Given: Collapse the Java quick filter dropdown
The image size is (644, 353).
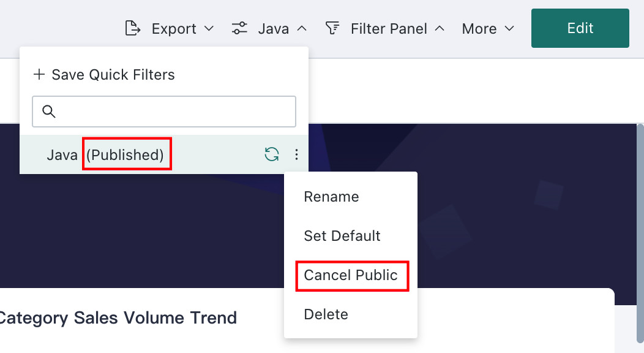Looking at the screenshot, I should [x=302, y=28].
